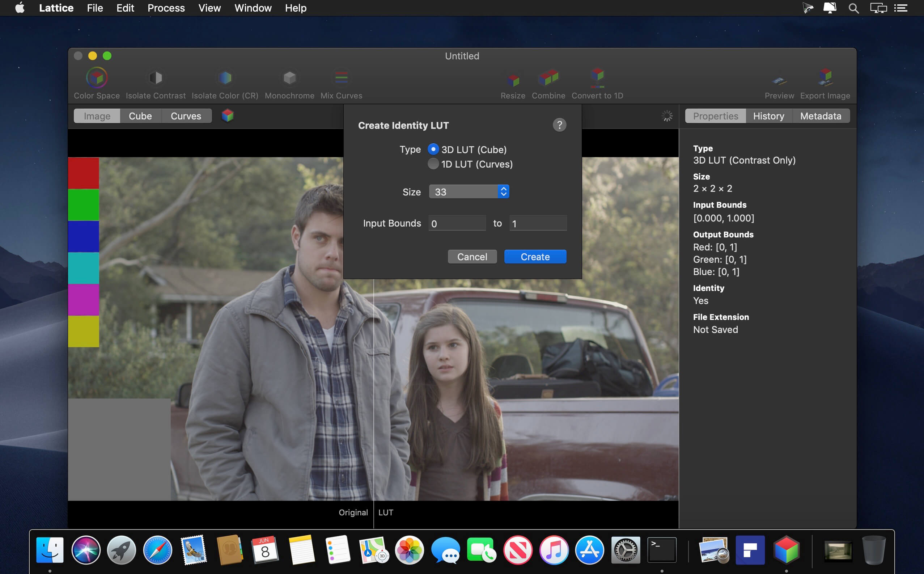Switch to the History tab
The width and height of the screenshot is (924, 574).
coord(768,116)
